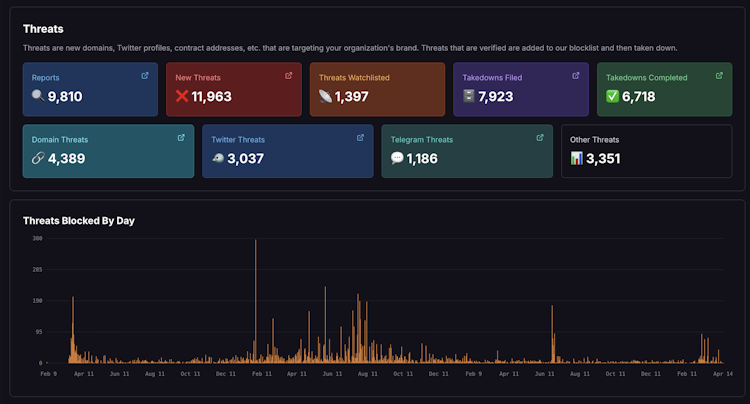
Task: Open external link icon on Takedowns Completed card
Action: (719, 76)
